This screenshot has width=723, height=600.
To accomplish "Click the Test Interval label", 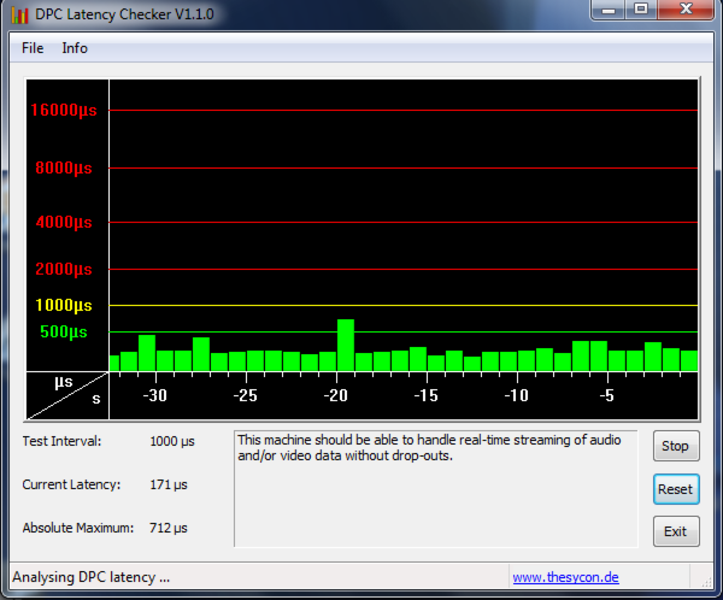I will tap(61, 441).
